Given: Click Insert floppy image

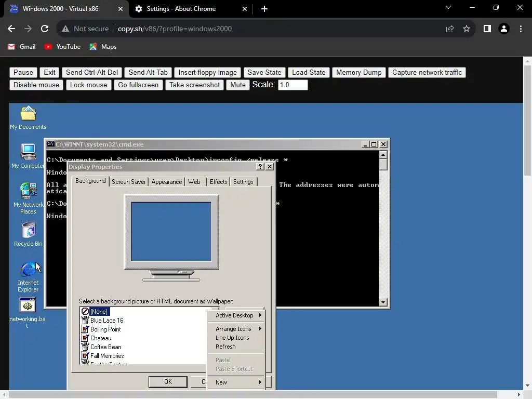Looking at the screenshot, I should [x=208, y=72].
